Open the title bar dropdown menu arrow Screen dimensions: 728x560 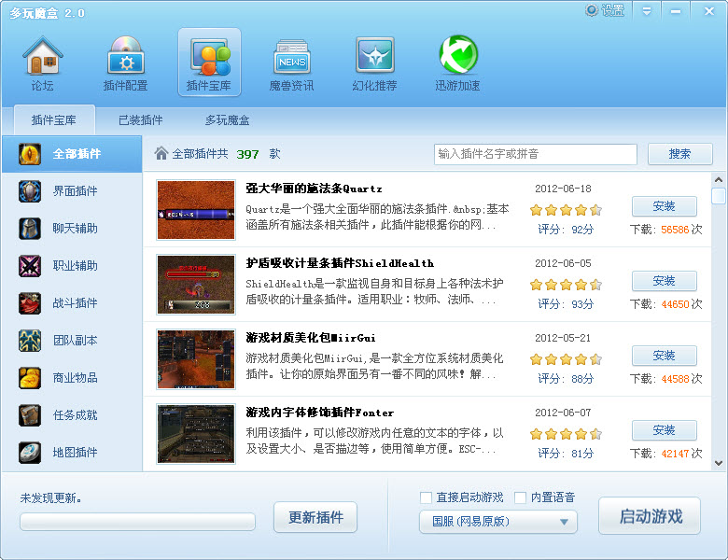647,10
